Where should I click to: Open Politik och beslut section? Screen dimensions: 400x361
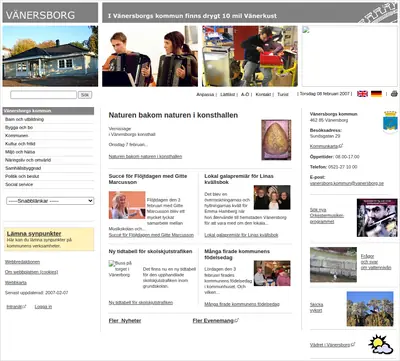pyautogui.click(x=49, y=176)
